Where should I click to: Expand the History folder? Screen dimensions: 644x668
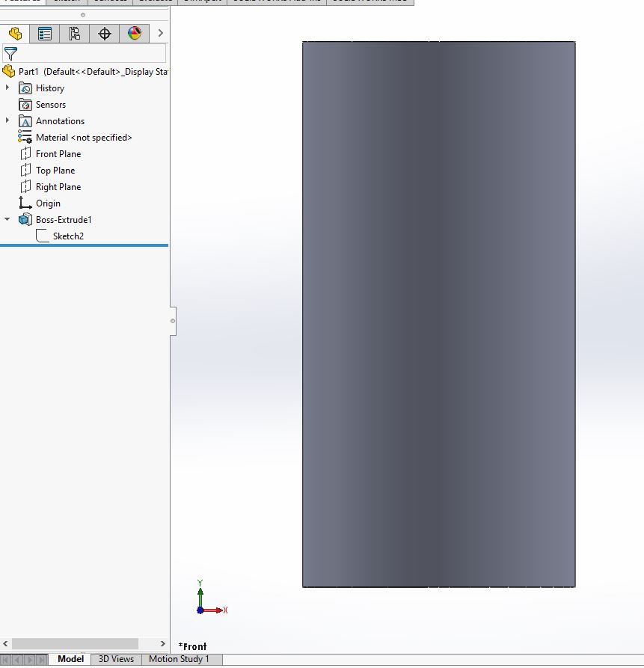point(7,88)
